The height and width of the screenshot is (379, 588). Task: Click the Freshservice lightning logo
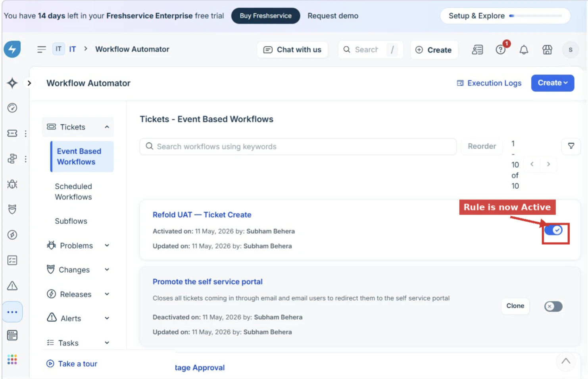pyautogui.click(x=12, y=49)
